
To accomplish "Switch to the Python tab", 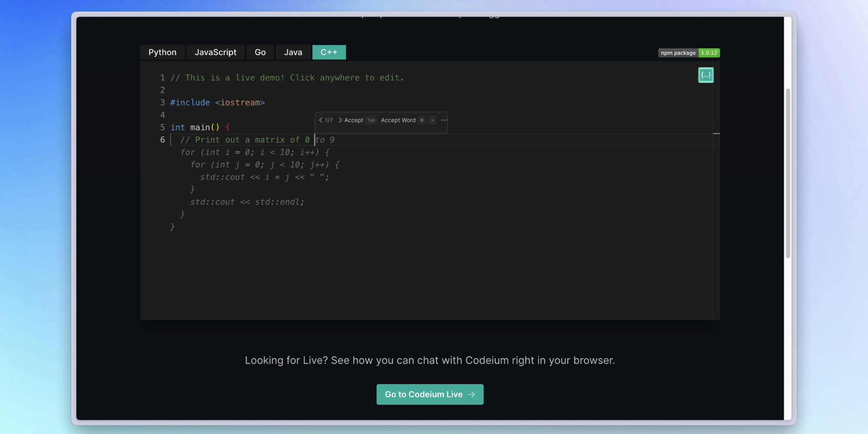I will tap(162, 53).
